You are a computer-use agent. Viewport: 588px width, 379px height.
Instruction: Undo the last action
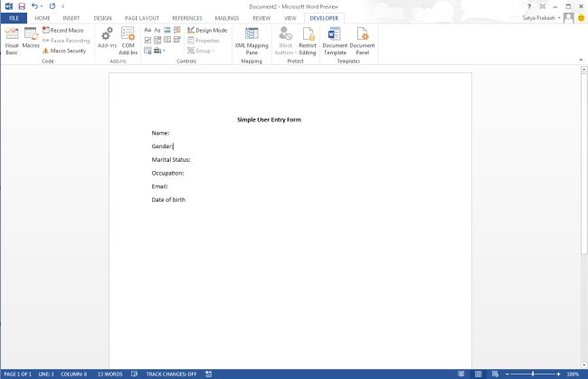pyautogui.click(x=34, y=6)
